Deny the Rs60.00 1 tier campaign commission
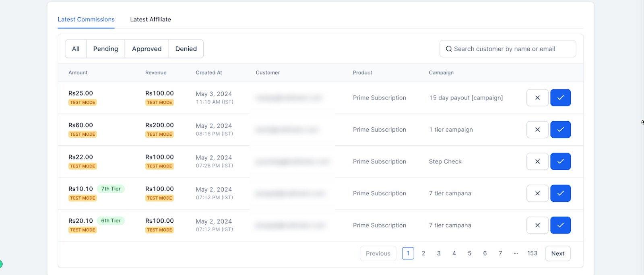 [x=537, y=130]
